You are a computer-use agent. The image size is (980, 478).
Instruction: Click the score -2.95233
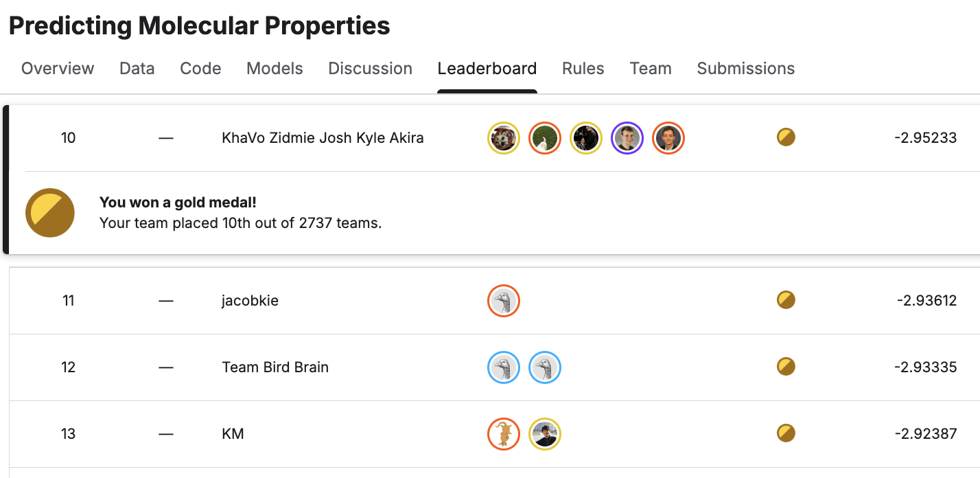(x=925, y=138)
